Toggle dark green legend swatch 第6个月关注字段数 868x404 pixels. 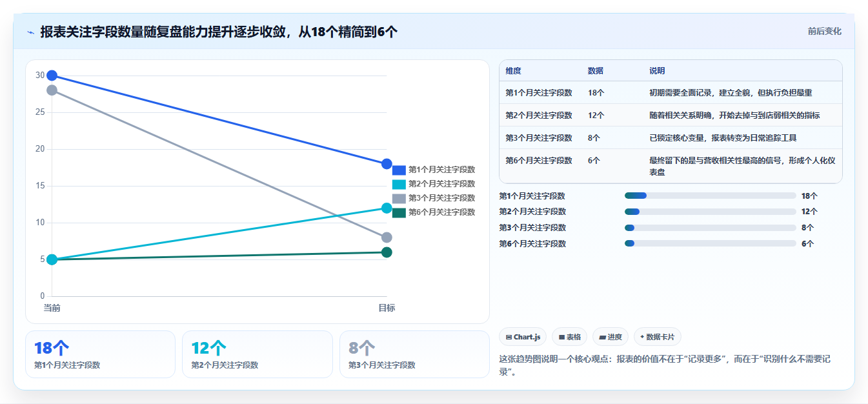399,212
